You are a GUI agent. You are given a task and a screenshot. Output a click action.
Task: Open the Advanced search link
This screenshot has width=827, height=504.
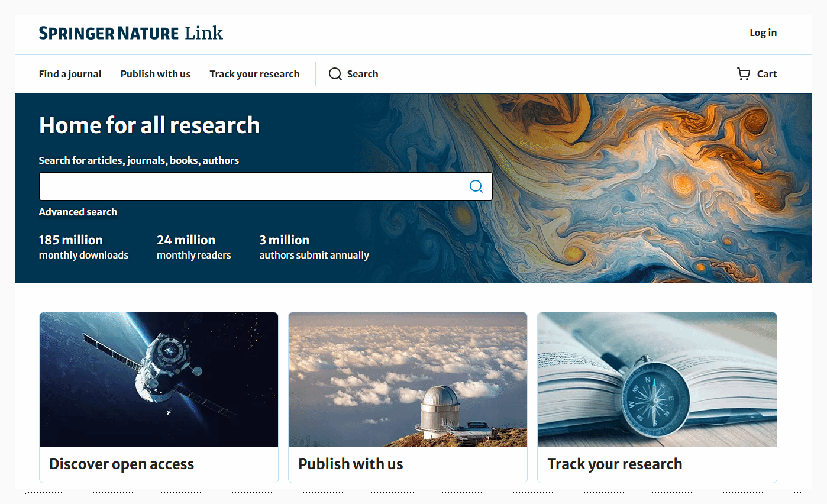point(78,212)
